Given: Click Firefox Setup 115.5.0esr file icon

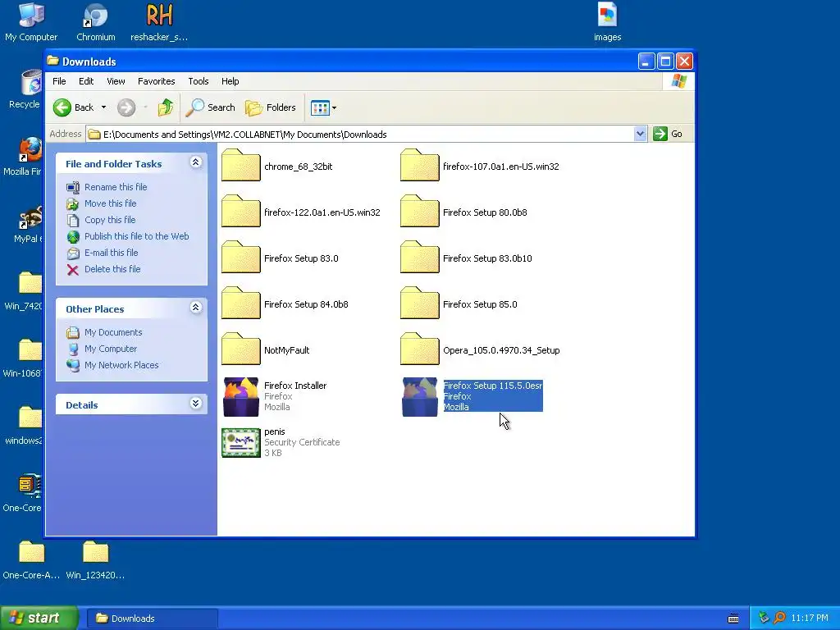Looking at the screenshot, I should [420, 397].
